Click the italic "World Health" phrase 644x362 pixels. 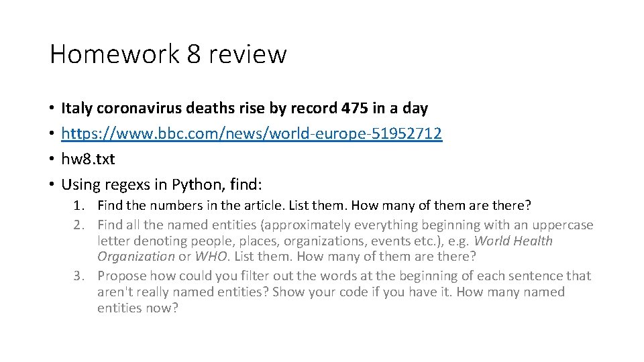click(513, 241)
